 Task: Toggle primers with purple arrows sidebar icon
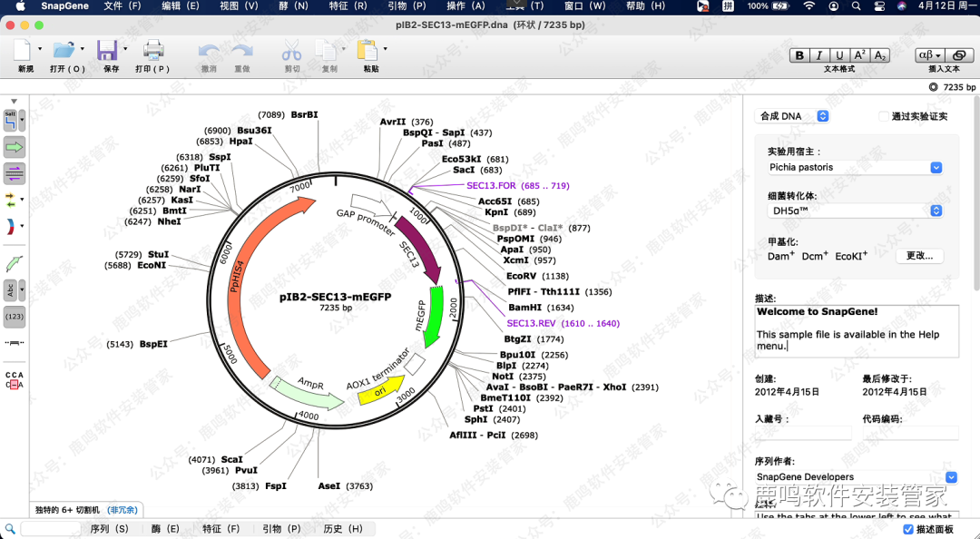coord(15,173)
